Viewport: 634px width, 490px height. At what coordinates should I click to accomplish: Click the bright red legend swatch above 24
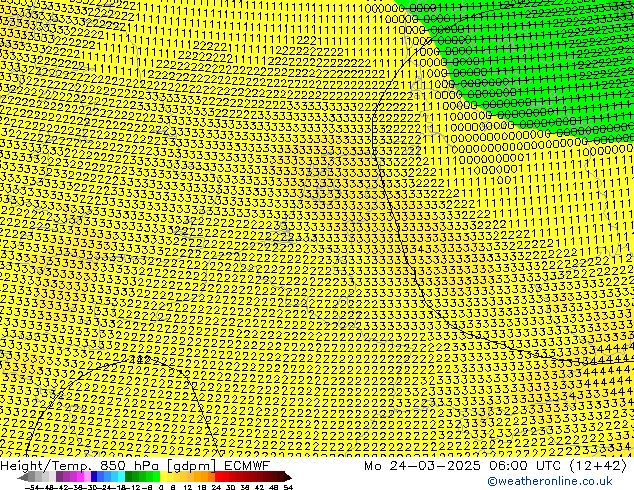[218, 477]
